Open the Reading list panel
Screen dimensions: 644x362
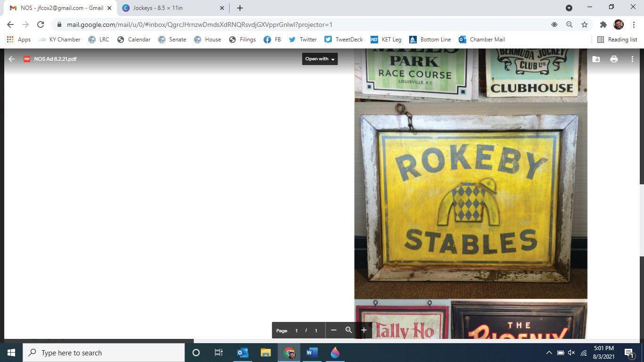pyautogui.click(x=617, y=40)
